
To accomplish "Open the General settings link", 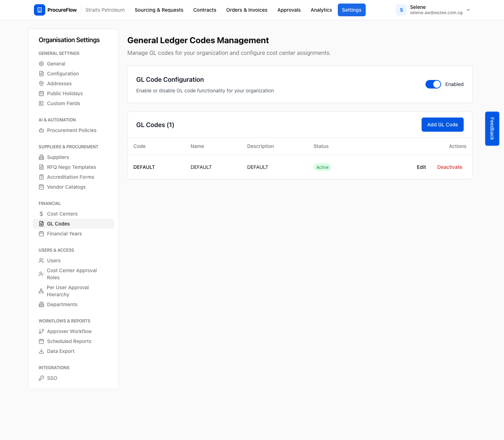I will [x=74, y=64].
